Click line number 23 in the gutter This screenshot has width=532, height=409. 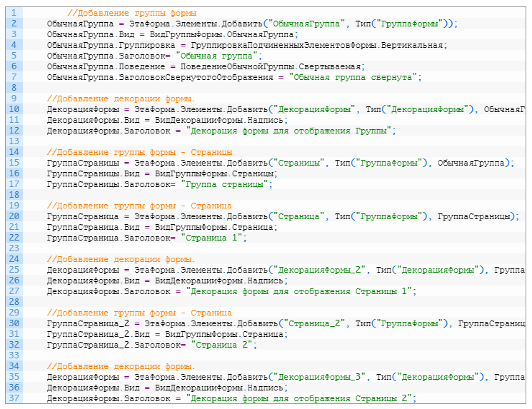(14, 248)
